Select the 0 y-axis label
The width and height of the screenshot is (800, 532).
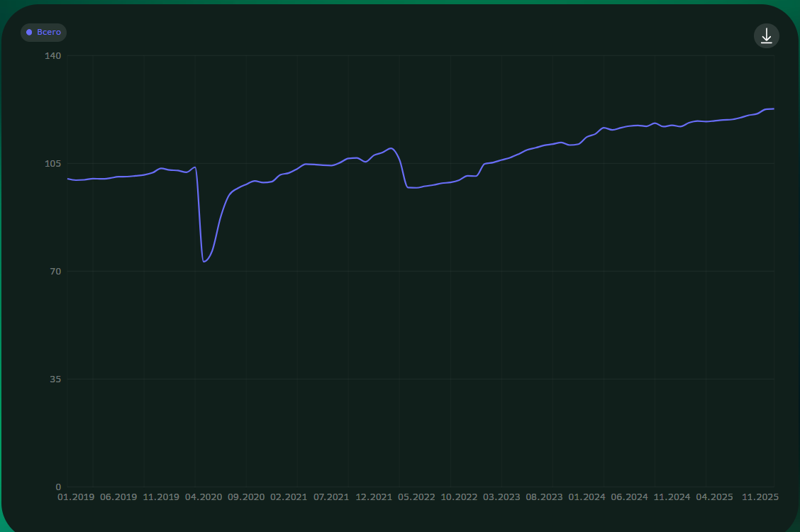[59, 487]
